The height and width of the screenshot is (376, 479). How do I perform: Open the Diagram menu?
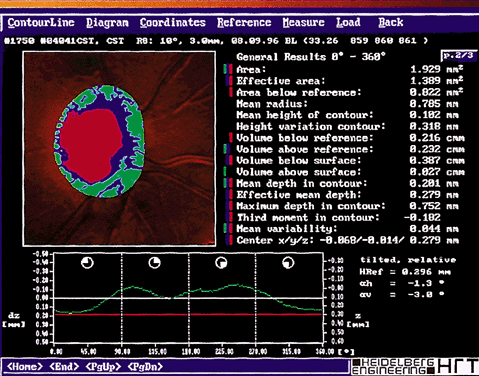click(x=107, y=23)
